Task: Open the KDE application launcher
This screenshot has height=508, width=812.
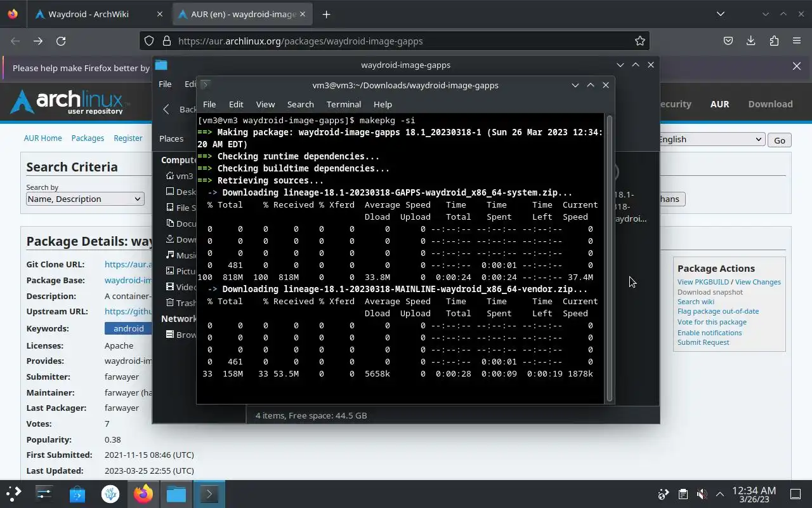Action: pos(13,493)
